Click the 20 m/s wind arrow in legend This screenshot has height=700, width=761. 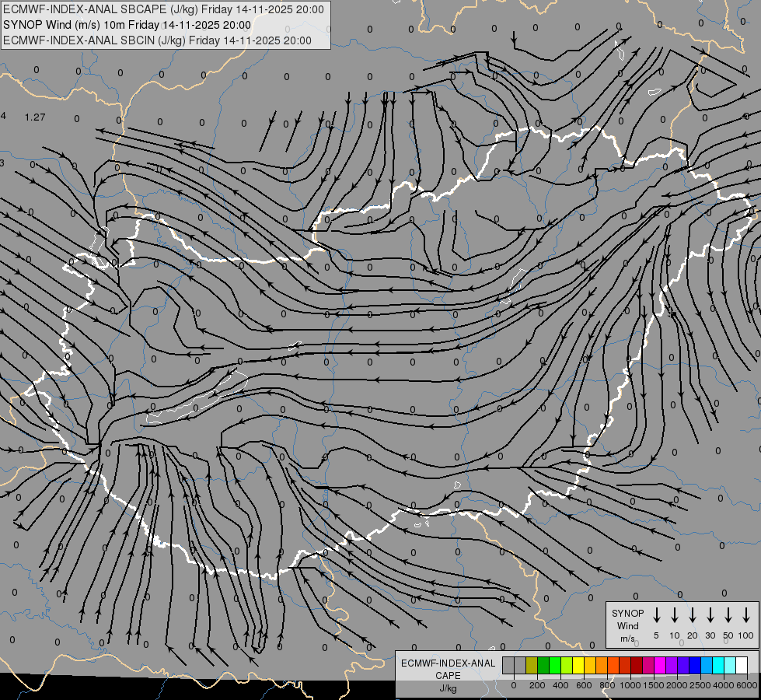coord(692,615)
